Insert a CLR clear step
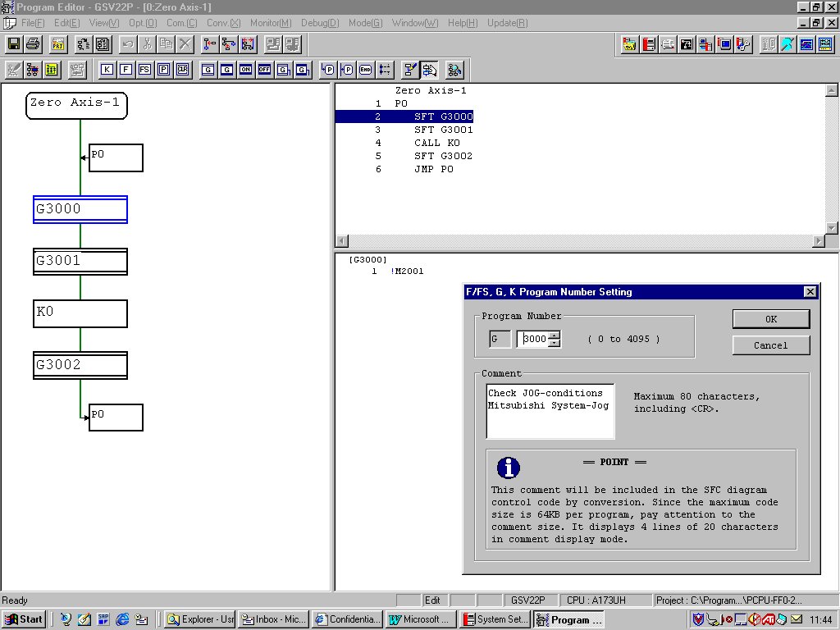Image resolution: width=840 pixels, height=630 pixels. tap(183, 70)
